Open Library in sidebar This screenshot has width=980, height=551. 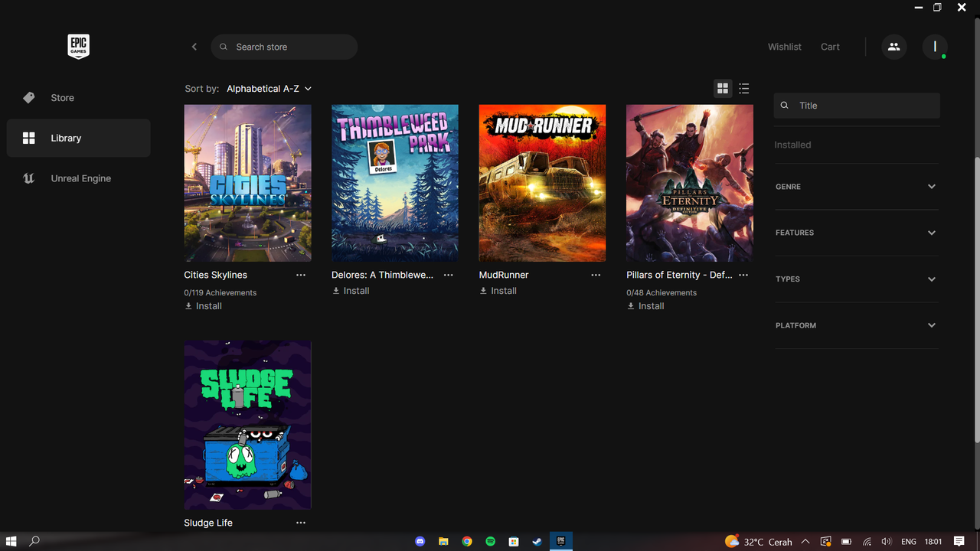tap(78, 138)
